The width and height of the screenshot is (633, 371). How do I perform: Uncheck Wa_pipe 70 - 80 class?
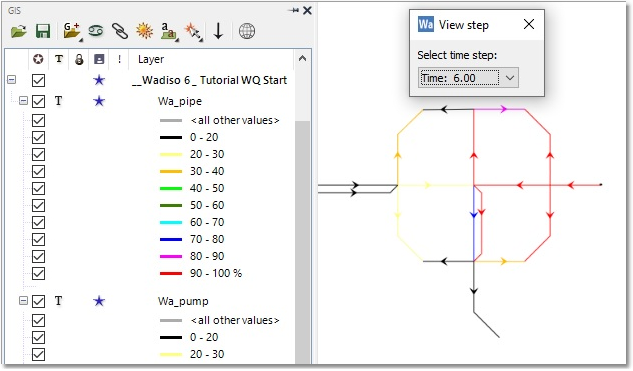pos(38,239)
